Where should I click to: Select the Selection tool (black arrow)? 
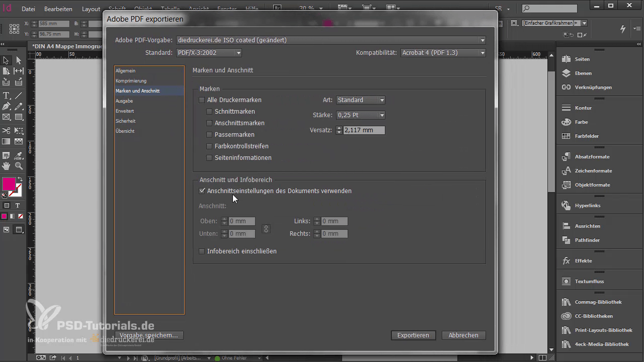click(6, 60)
